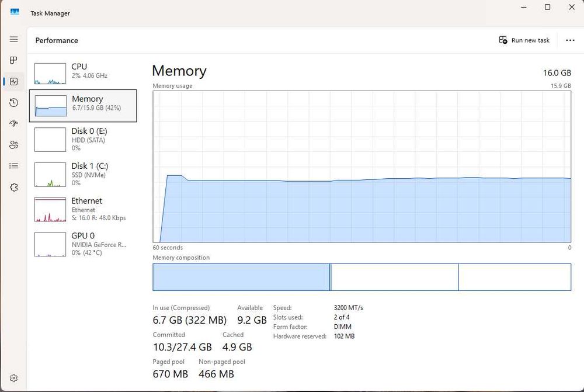The width and height of the screenshot is (584, 392).
Task: Click the Committed value 10.3/27.4 GB
Action: (x=182, y=347)
